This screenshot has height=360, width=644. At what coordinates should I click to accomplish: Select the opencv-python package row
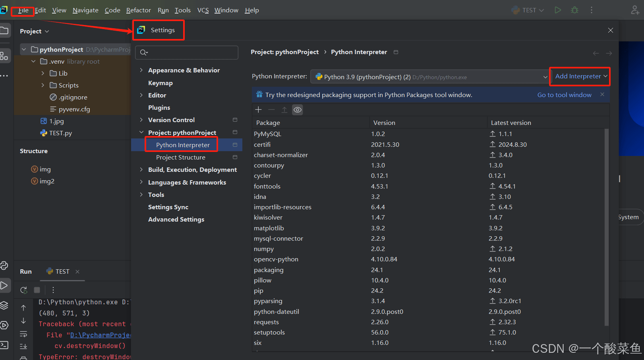pyautogui.click(x=428, y=259)
